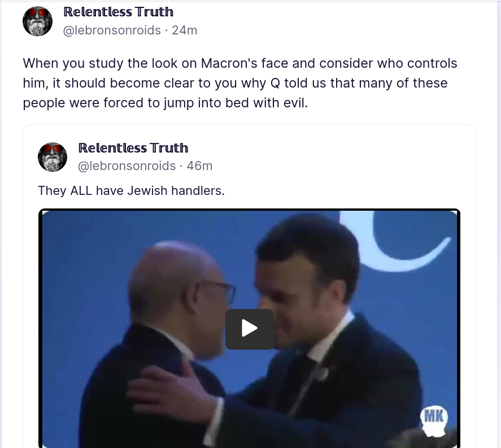The height and width of the screenshot is (448, 501).
Task: Click quoted post's Relentless Truth name
Action: 133,148
